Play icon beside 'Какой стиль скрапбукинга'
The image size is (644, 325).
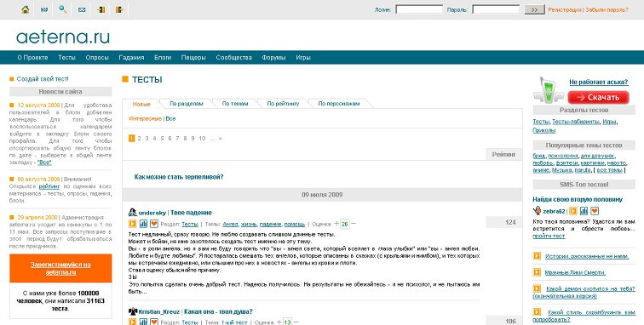pyautogui.click(x=537, y=312)
